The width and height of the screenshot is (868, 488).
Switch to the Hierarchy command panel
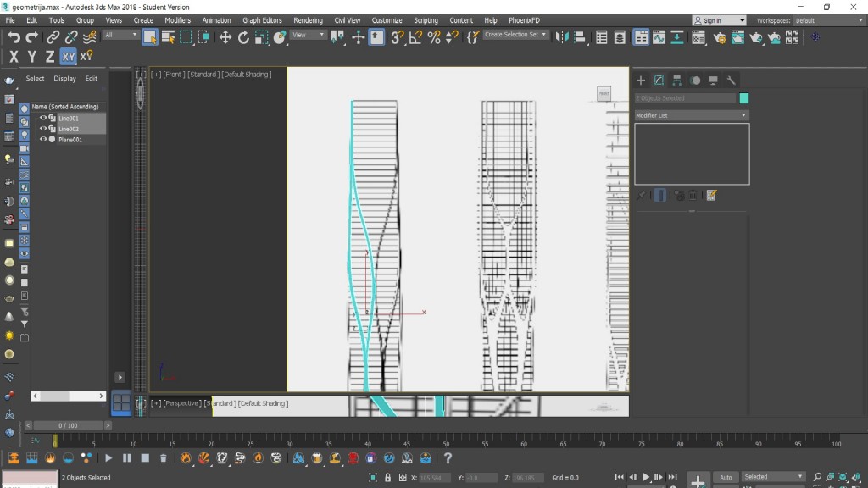[x=677, y=80]
